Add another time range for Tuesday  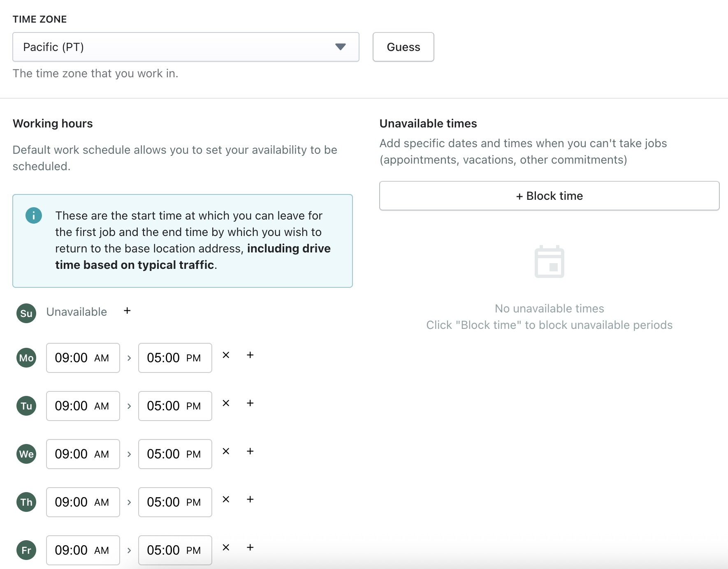tap(250, 403)
